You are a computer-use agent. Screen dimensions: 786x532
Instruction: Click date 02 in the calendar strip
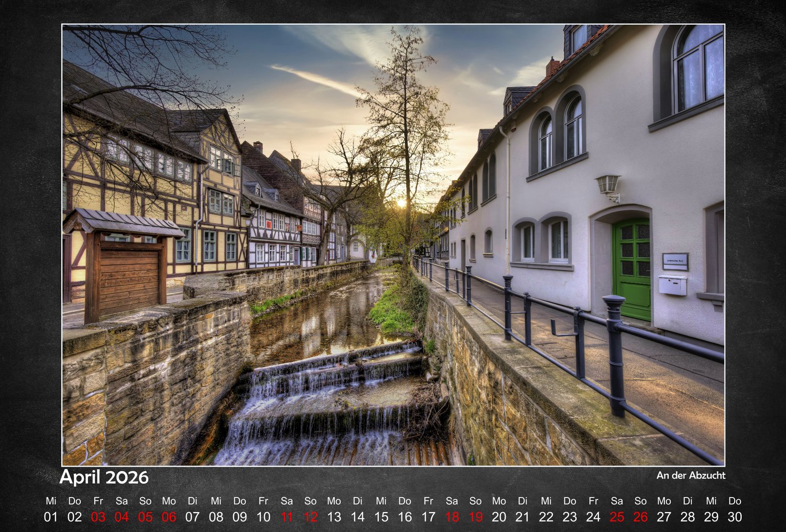[x=74, y=517]
